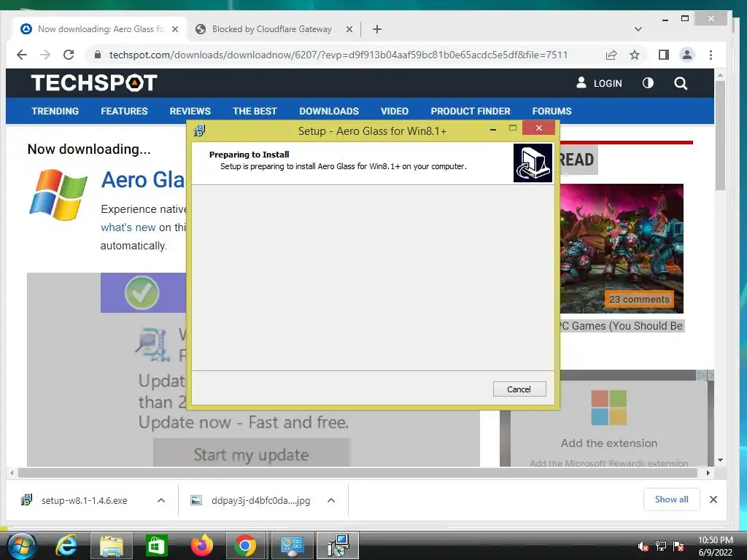
Task: Toggle TechSpot dark mode contrast icon
Action: 648,83
